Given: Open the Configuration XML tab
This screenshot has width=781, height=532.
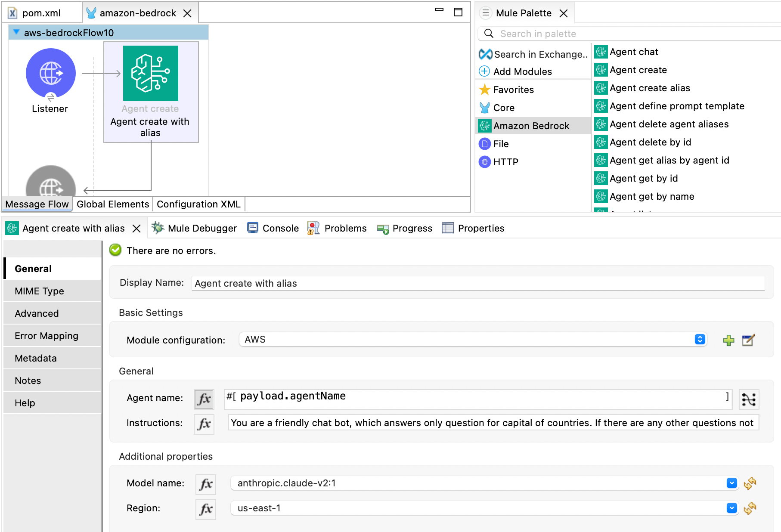Looking at the screenshot, I should 198,204.
